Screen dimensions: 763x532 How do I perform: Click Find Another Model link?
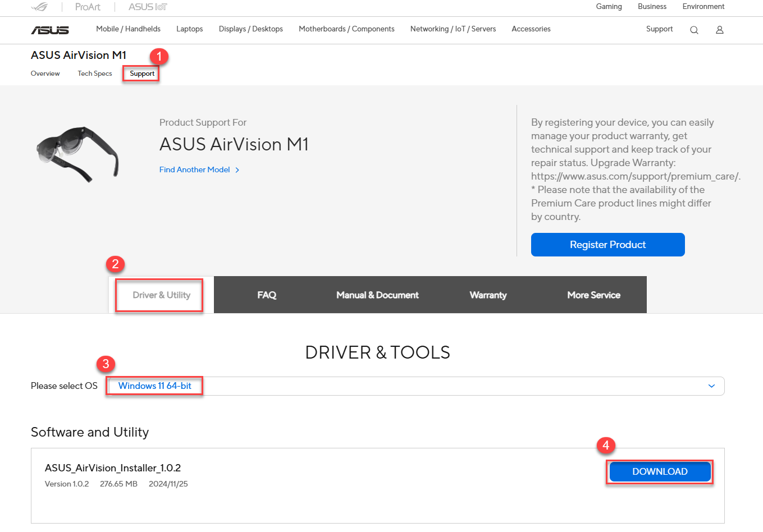[x=199, y=169]
